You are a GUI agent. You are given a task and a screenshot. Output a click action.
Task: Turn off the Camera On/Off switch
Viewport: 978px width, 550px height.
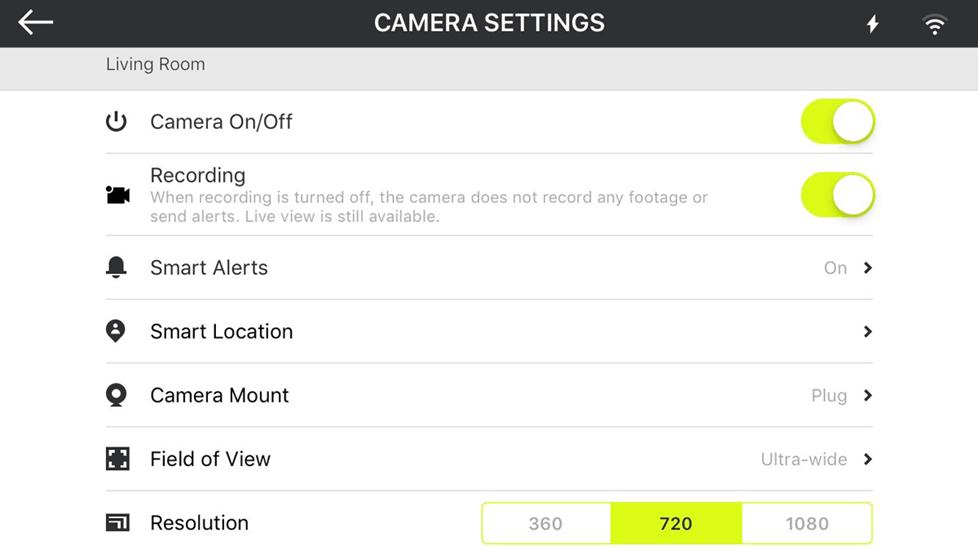pos(838,122)
